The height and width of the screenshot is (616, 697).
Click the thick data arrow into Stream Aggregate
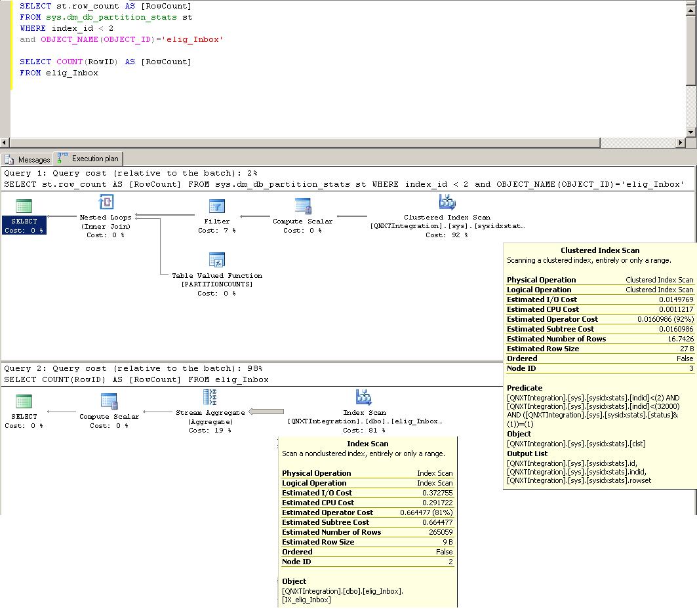(266, 412)
